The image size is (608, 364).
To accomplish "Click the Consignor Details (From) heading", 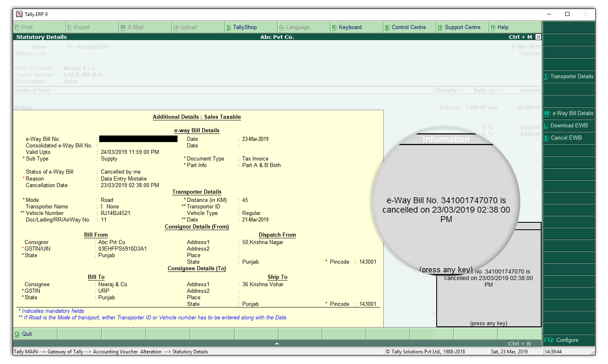I will click(197, 226).
